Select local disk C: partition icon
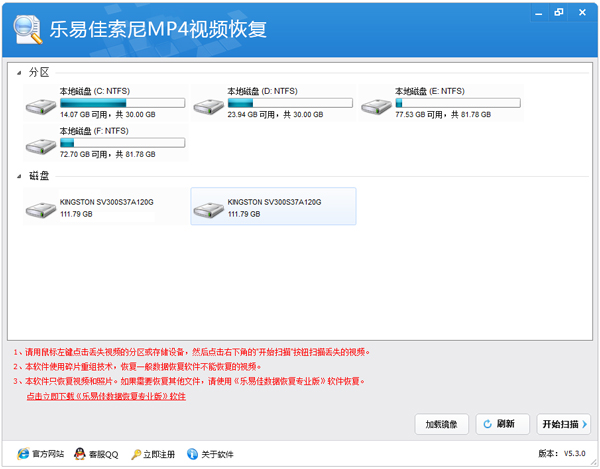 click(41, 106)
